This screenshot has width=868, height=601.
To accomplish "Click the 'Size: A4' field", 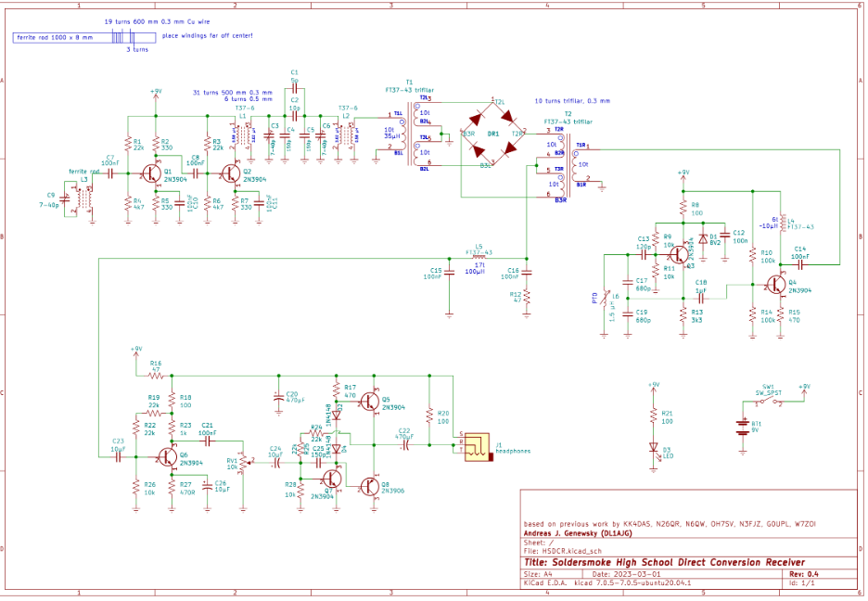I will coord(538,574).
